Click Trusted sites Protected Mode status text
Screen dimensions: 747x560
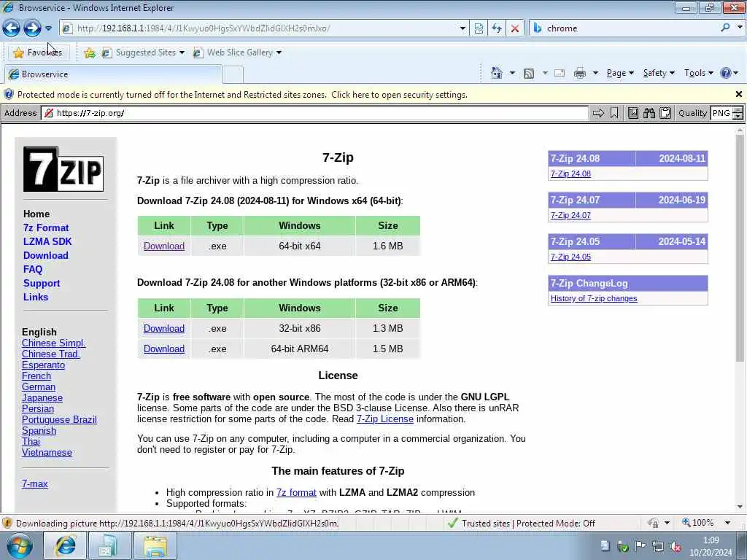pyautogui.click(x=528, y=524)
